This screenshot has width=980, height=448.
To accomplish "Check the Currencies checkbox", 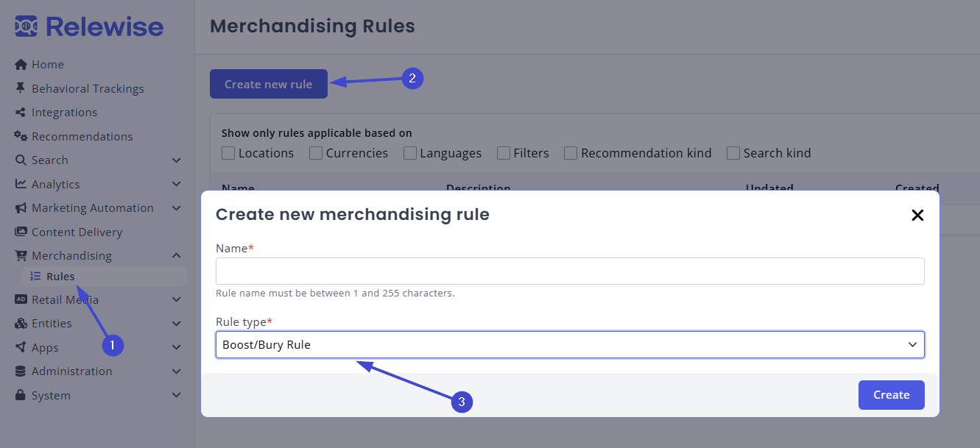I will point(316,153).
